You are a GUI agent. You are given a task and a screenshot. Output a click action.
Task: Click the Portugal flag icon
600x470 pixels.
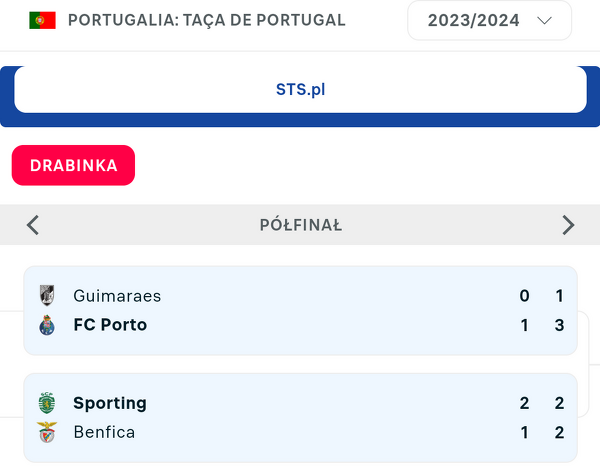[x=42, y=20]
